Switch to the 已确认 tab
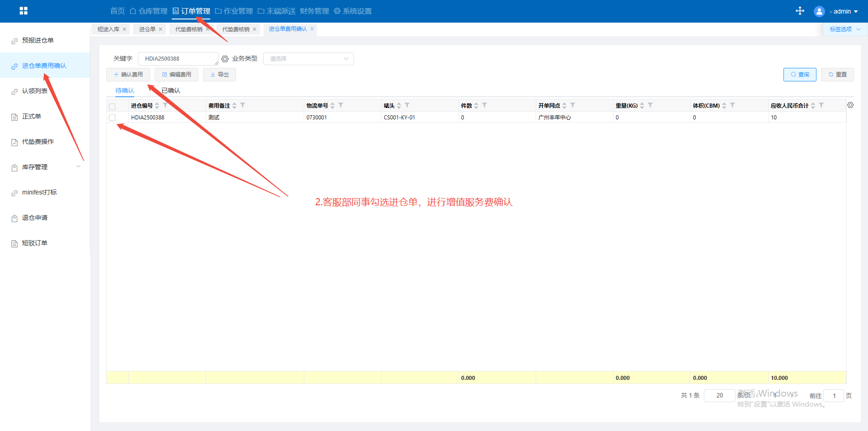Image resolution: width=868 pixels, height=431 pixels. coord(171,90)
